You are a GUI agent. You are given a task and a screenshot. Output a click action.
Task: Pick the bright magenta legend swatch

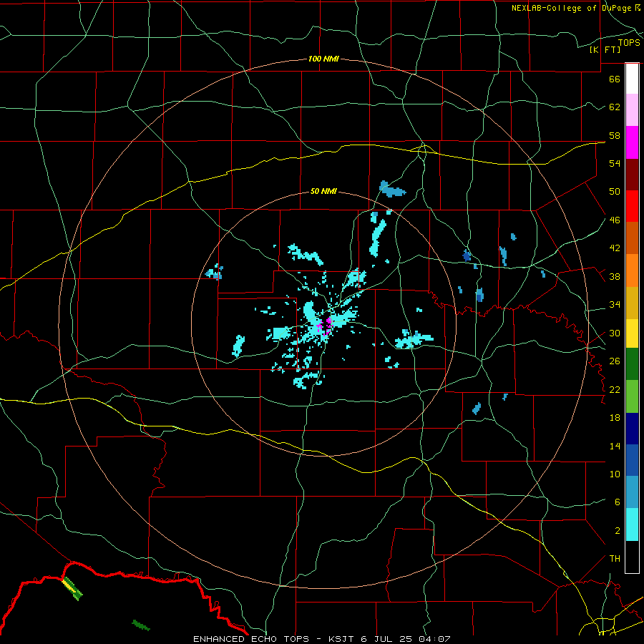point(632,142)
